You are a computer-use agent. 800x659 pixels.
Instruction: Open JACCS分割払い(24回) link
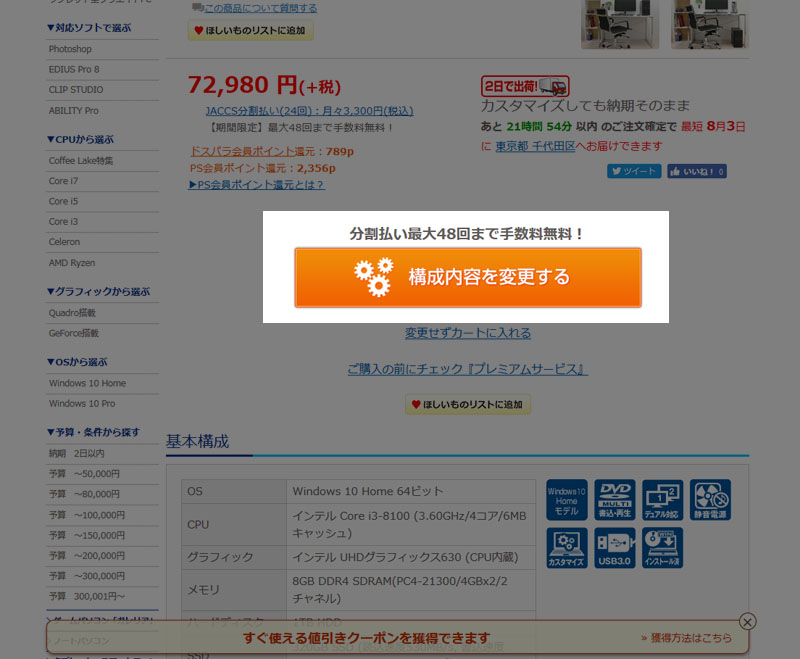tap(309, 111)
